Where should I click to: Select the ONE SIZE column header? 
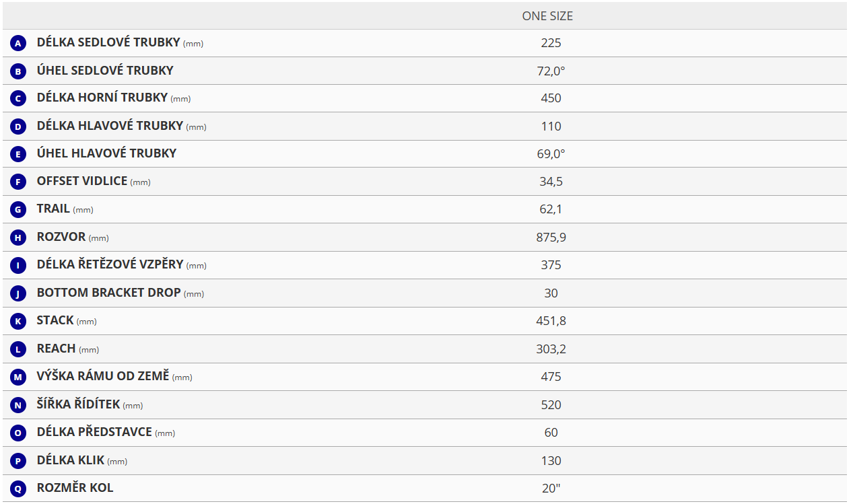[547, 16]
